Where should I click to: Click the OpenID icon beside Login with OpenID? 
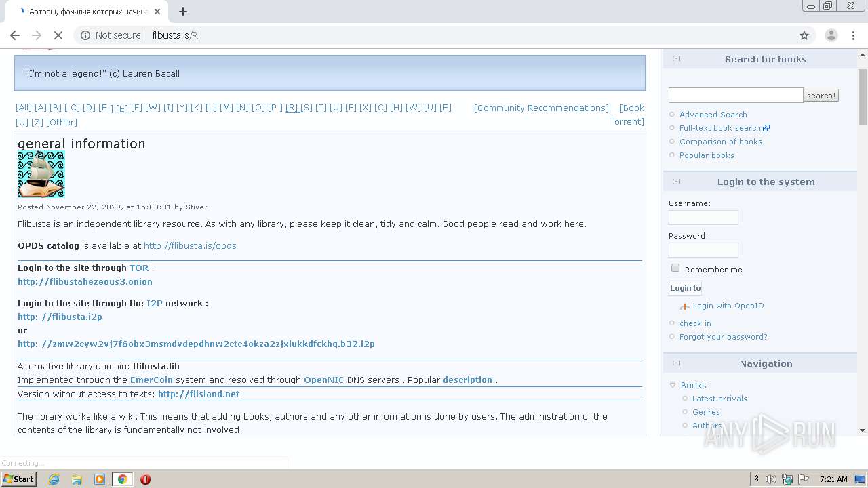684,306
